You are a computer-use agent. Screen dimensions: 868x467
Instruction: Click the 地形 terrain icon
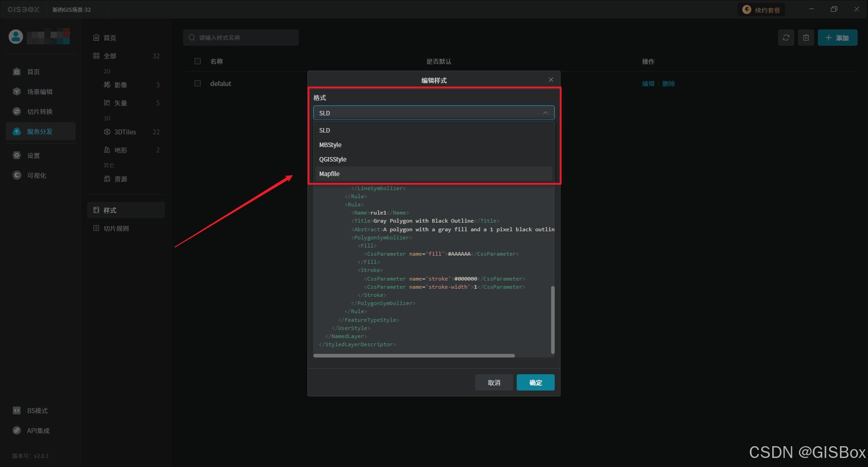[x=107, y=150]
